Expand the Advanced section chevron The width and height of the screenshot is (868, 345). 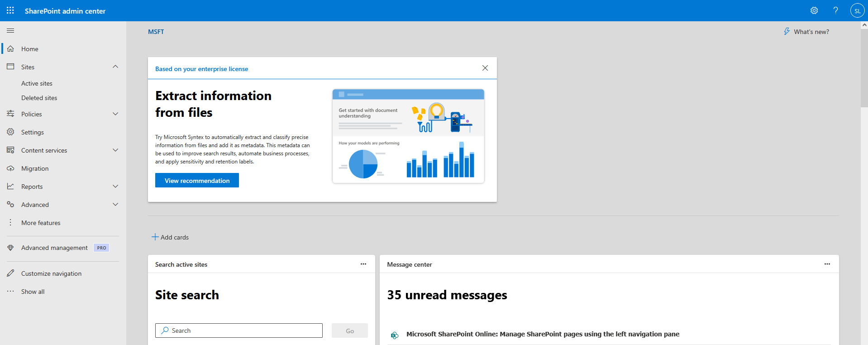[115, 204]
